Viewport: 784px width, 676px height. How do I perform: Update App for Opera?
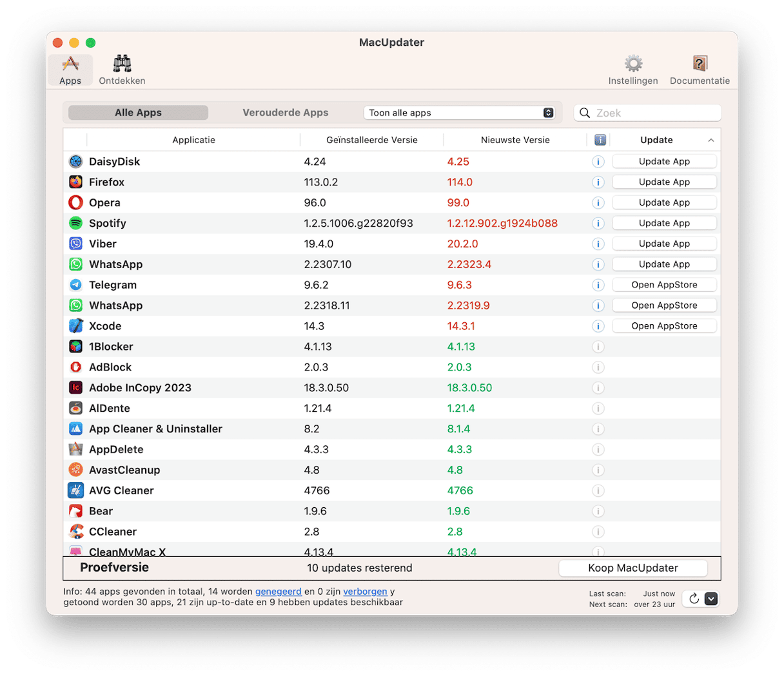coord(664,203)
